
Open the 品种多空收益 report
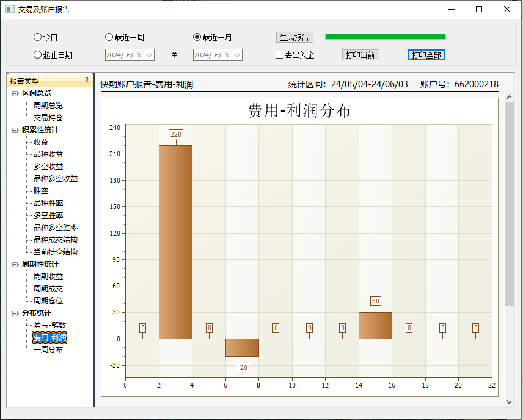pos(56,179)
